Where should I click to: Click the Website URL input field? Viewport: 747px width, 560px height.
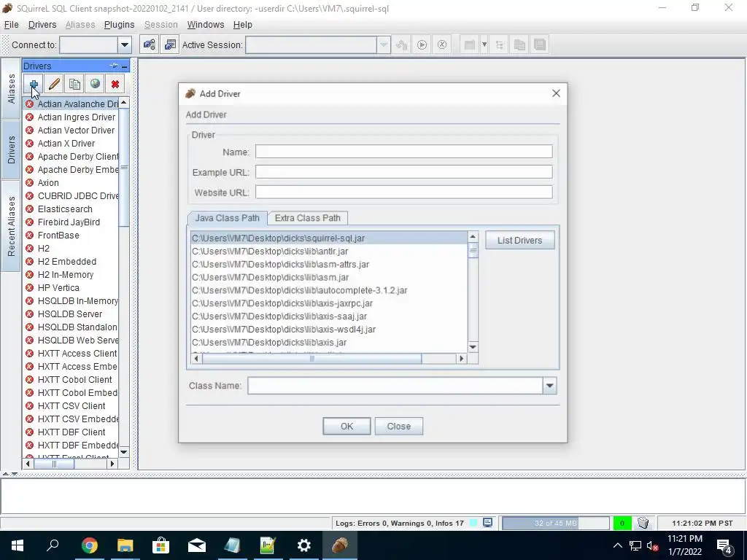click(403, 192)
